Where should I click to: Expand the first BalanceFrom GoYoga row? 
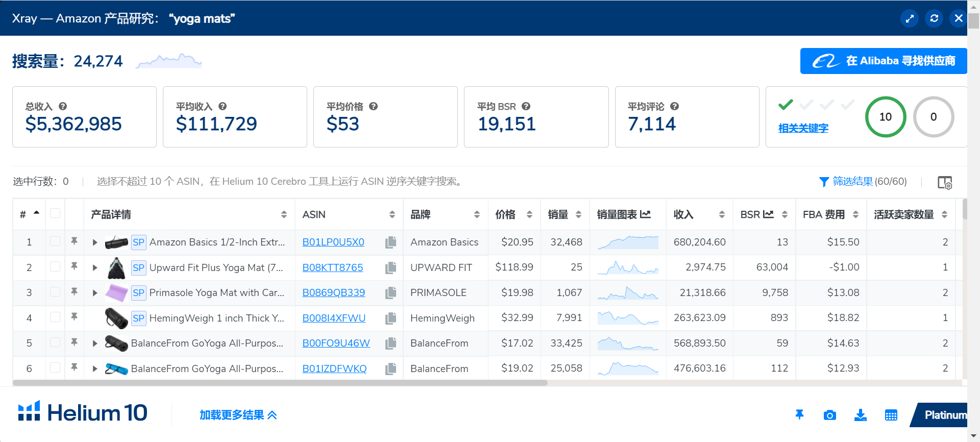(x=95, y=343)
